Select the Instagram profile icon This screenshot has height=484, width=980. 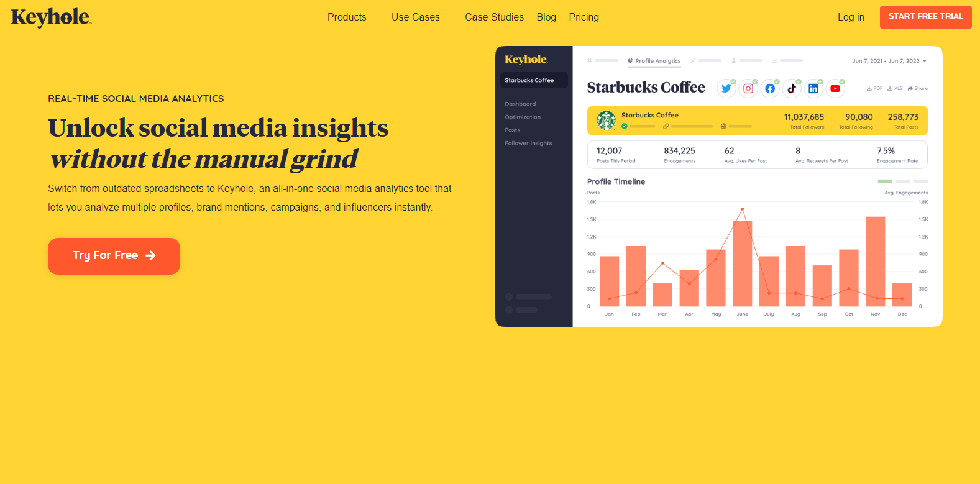pos(748,89)
